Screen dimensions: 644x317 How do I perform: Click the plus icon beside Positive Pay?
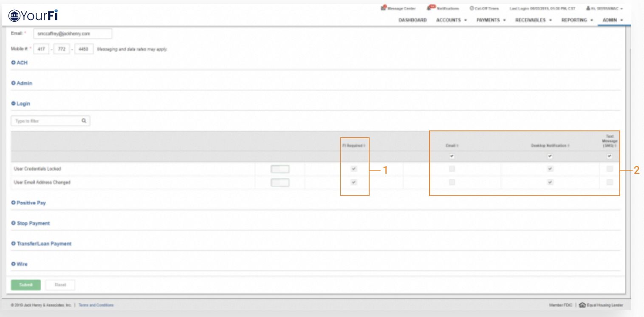pos(13,203)
